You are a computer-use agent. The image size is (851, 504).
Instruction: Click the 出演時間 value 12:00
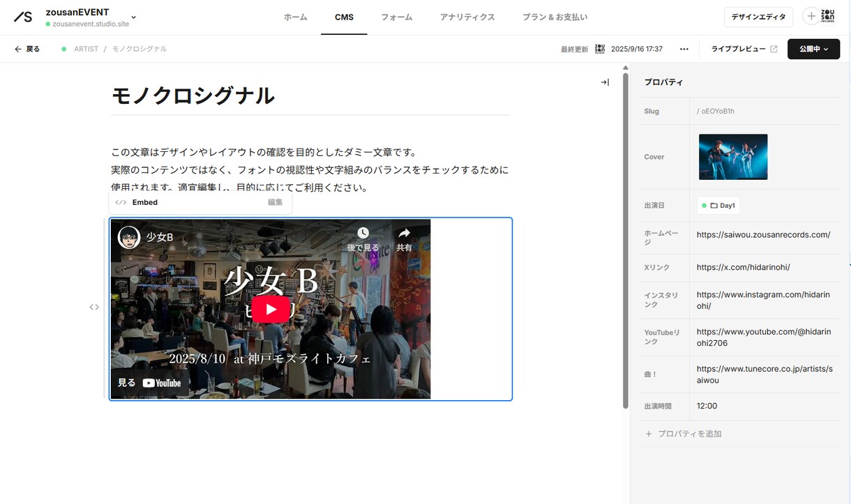(707, 406)
